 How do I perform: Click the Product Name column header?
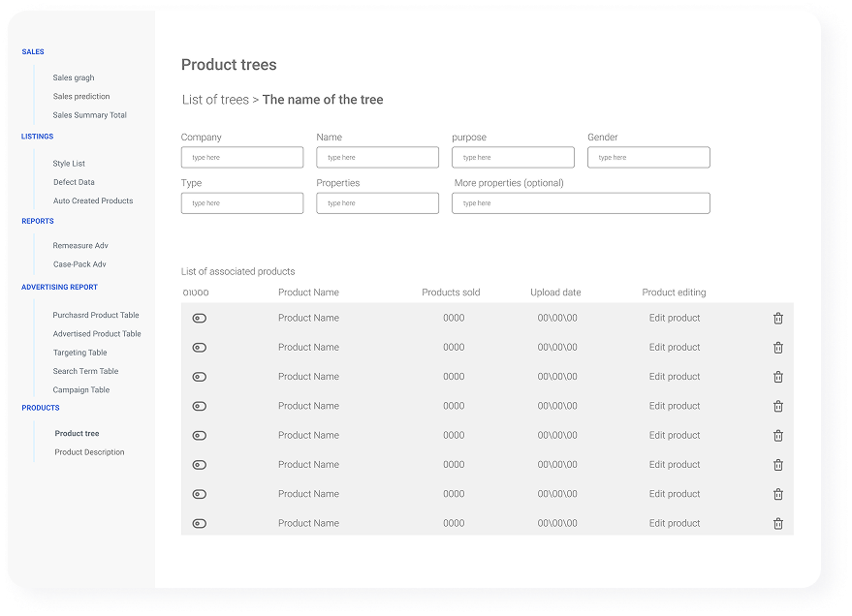click(308, 293)
